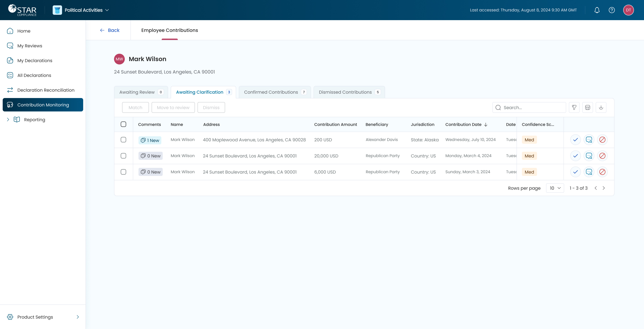Viewport: 644px width, 329px height.
Task: Click the notifications bell icon
Action: coord(597,10)
